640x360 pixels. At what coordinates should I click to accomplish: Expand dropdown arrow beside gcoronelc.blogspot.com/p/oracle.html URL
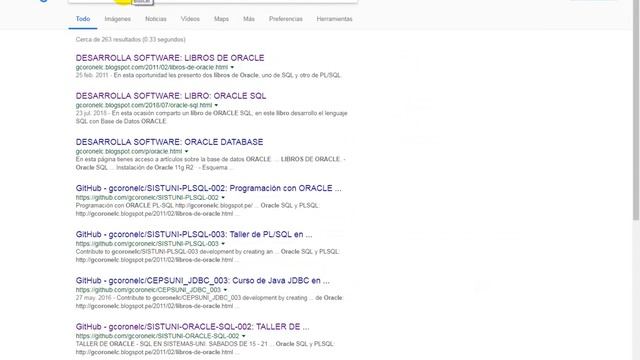(187, 151)
